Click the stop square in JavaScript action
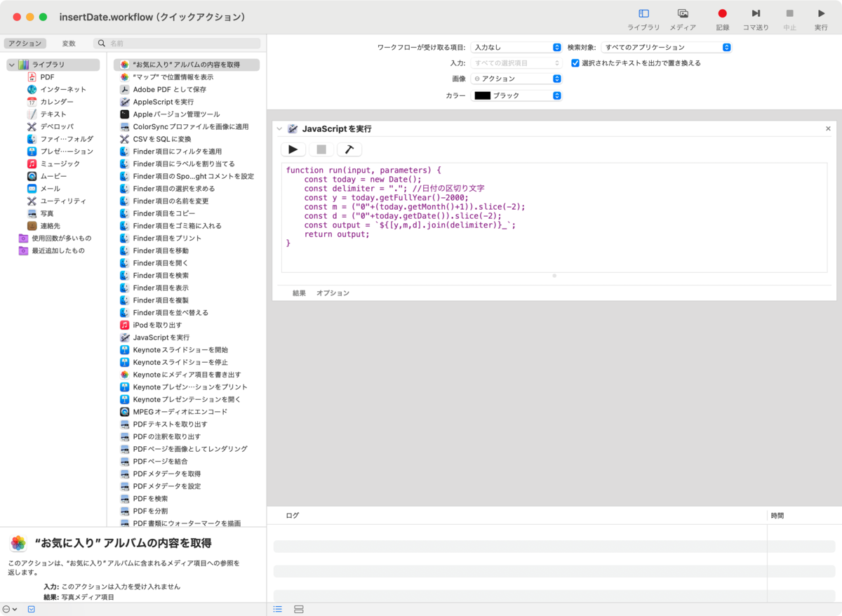 (321, 149)
